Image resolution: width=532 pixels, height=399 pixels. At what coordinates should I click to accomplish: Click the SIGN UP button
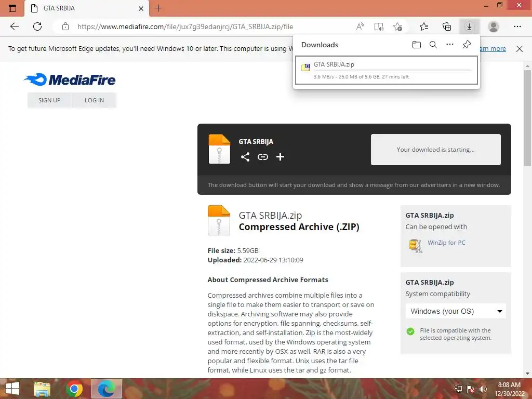pos(49,100)
